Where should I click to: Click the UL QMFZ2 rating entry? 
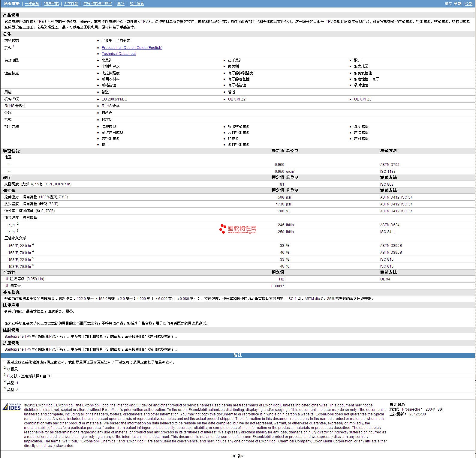pyautogui.click(x=236, y=99)
